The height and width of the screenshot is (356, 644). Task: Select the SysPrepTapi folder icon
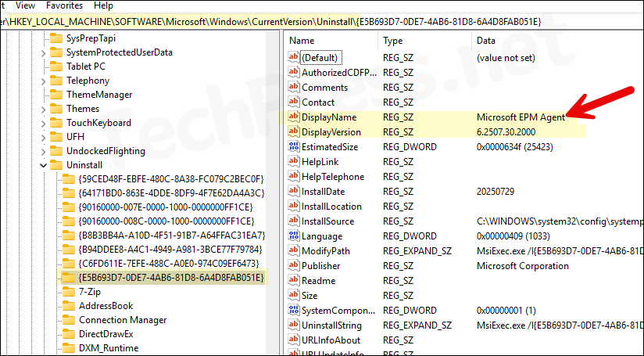click(56, 38)
